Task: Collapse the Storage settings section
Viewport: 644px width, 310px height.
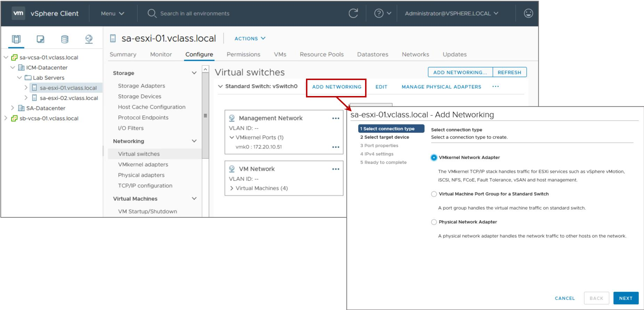Action: tap(194, 73)
